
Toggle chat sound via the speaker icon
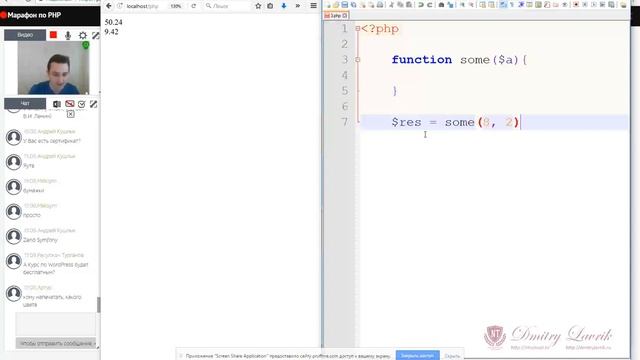tap(57, 104)
